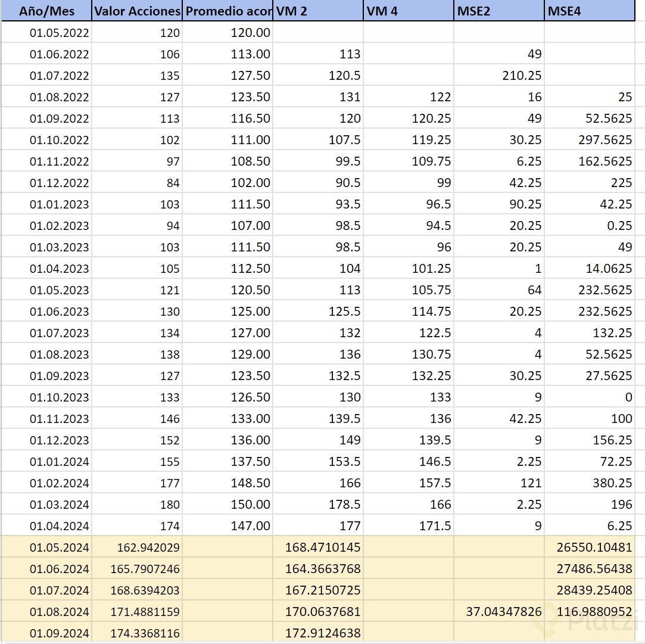Click the cell showing 37.04347826
The height and width of the screenshot is (644, 645).
coord(499,612)
